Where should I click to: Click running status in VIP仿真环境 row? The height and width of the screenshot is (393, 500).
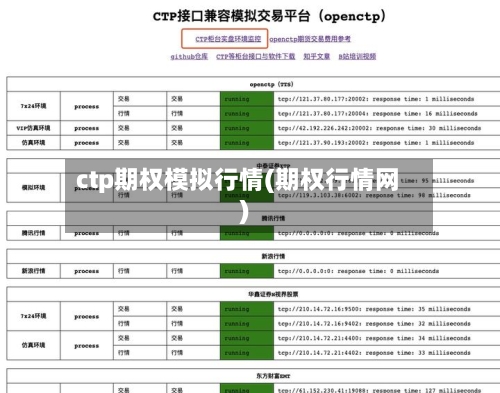point(247,128)
